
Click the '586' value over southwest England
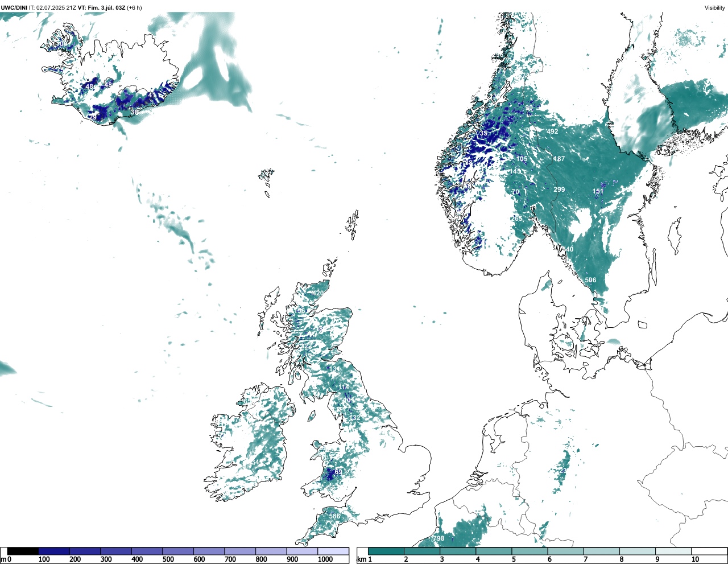click(334, 517)
